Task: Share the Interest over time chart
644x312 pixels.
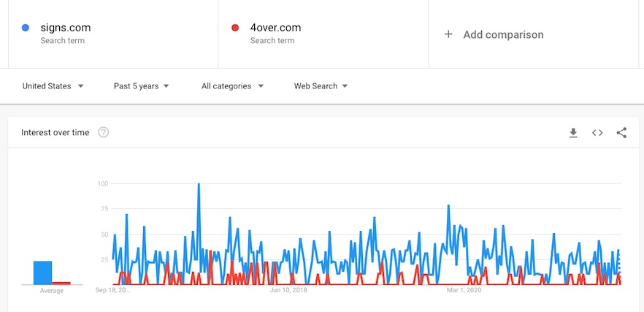Action: point(621,133)
